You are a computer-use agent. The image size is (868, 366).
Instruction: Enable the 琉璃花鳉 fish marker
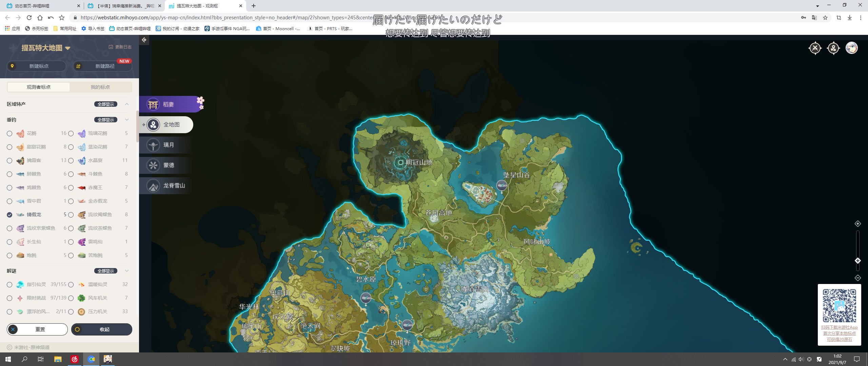[71, 134]
